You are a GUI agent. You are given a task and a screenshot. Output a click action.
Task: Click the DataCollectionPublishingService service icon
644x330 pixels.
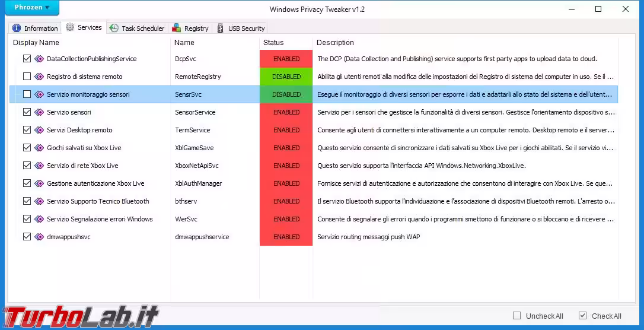[x=40, y=59]
